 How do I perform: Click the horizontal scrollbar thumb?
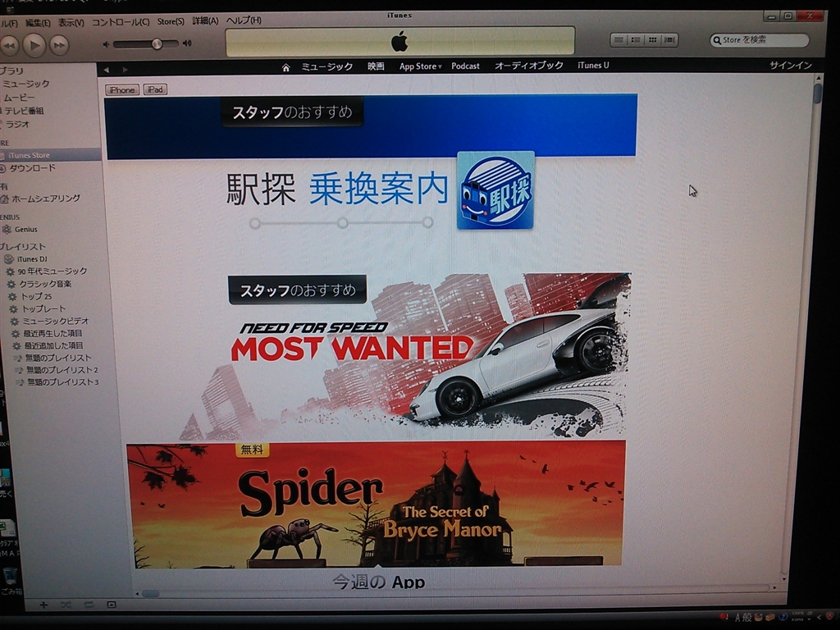(x=151, y=594)
